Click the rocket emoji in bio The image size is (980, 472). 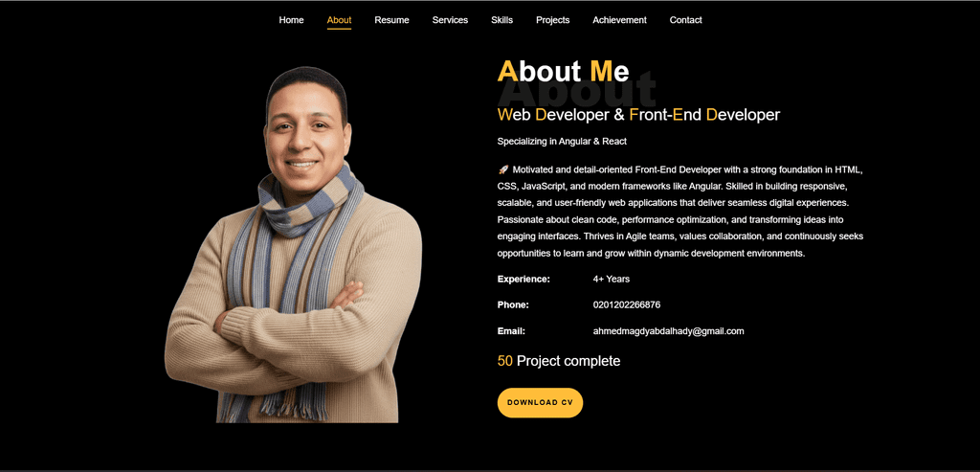point(503,169)
